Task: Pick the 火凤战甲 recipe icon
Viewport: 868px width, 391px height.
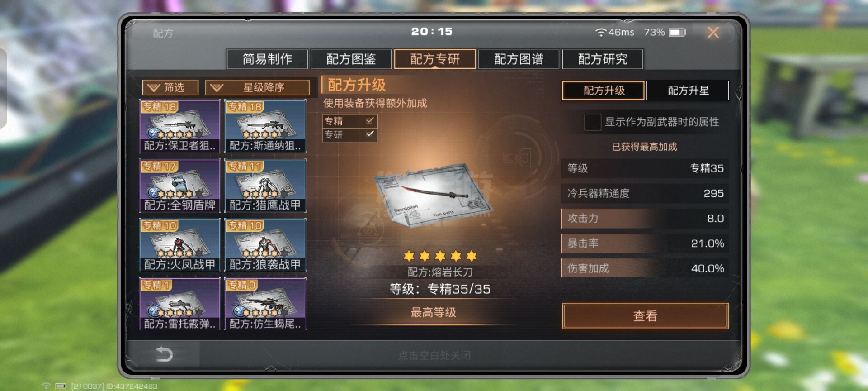Action: click(180, 245)
